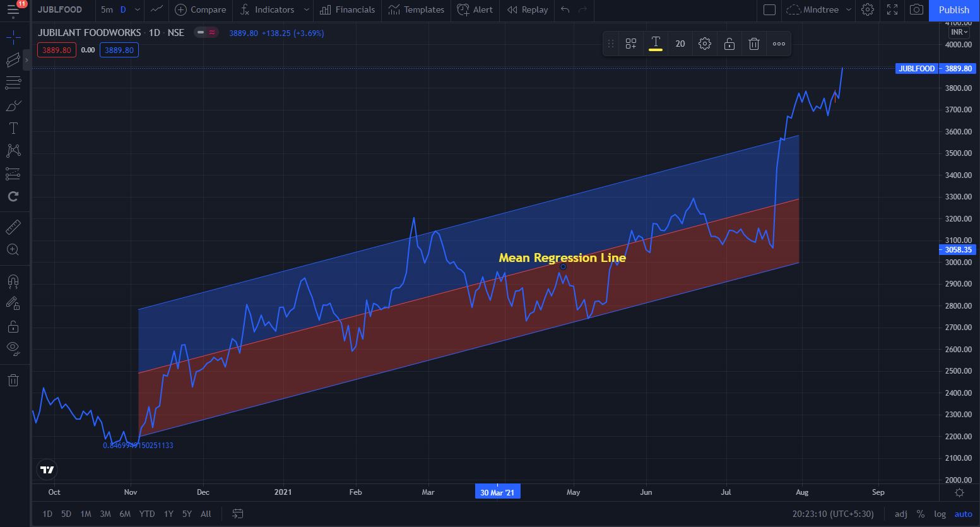Change the text color in floating toolbar
Viewport: 980px width, 527px height.
pyautogui.click(x=656, y=44)
